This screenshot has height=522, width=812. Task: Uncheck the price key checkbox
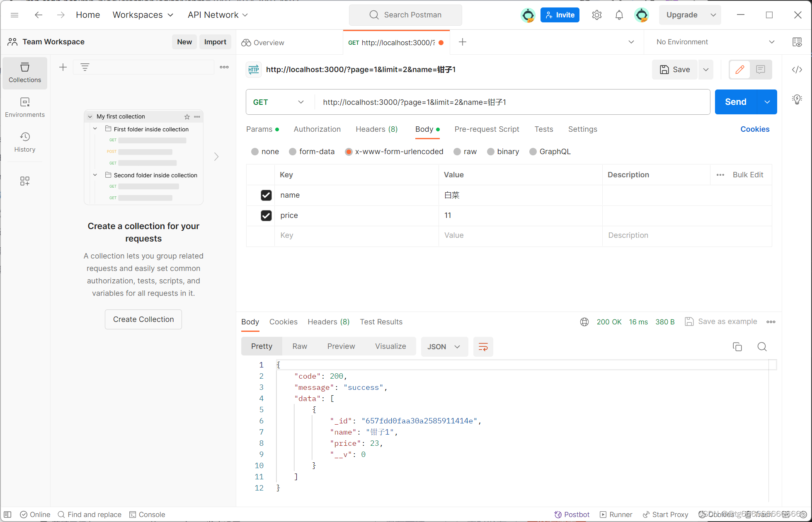[x=266, y=215]
